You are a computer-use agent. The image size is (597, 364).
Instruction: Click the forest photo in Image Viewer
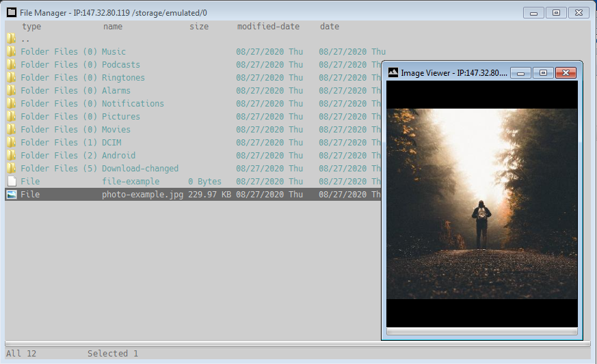click(482, 204)
